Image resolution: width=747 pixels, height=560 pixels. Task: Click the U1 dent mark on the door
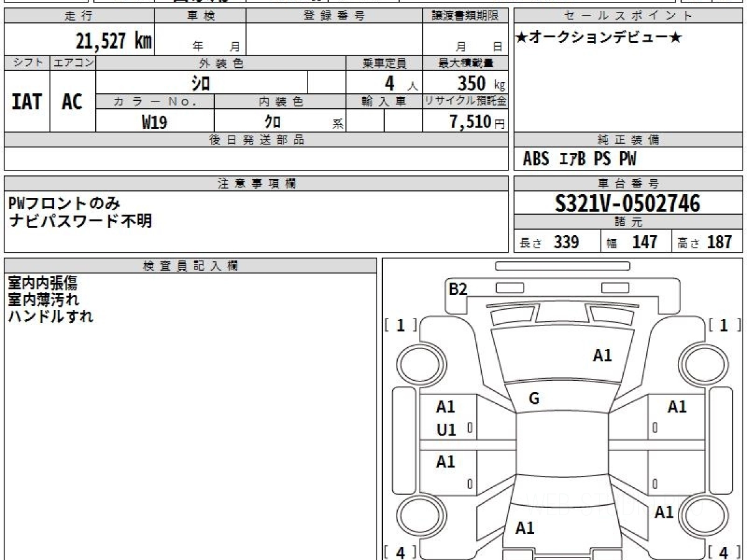point(446,430)
